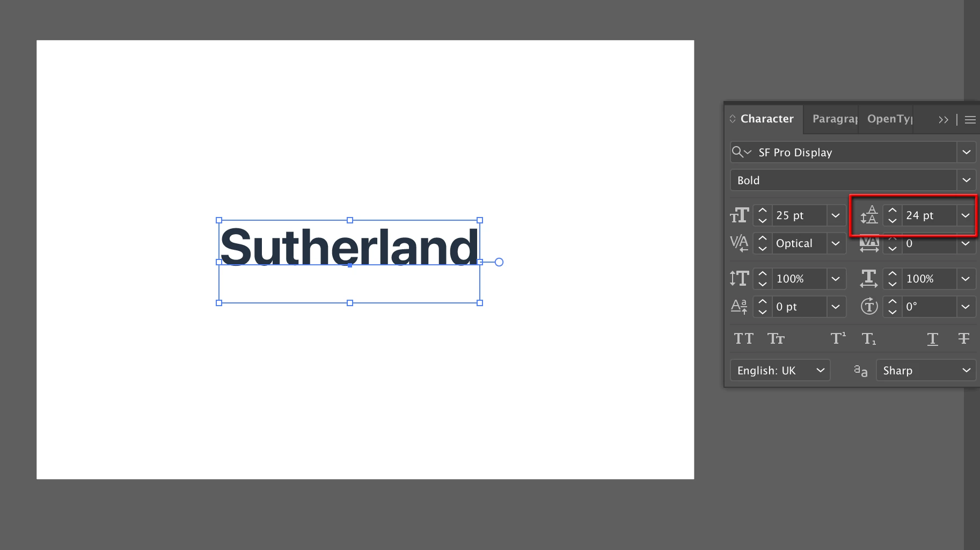Click the SF Pro Display font field

[853, 152]
